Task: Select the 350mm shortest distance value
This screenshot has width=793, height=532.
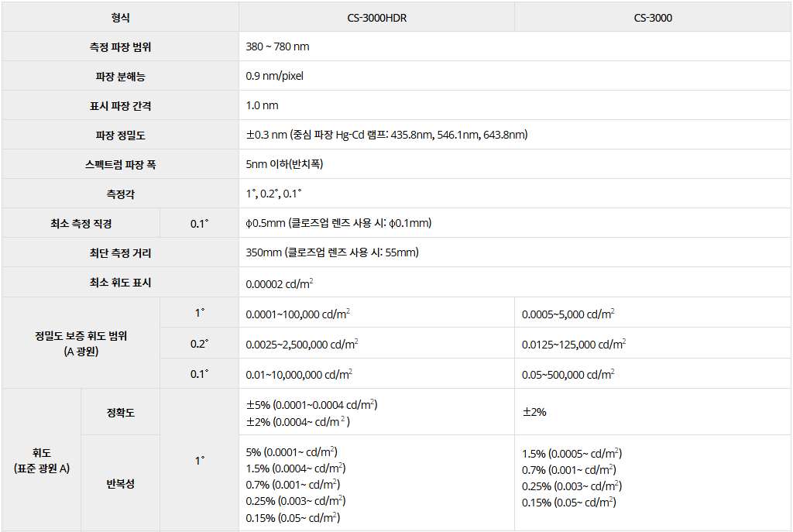Action: pyautogui.click(x=332, y=253)
